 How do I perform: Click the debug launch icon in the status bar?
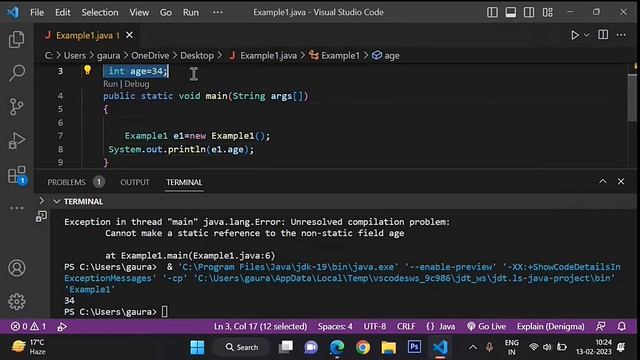click(x=62, y=327)
